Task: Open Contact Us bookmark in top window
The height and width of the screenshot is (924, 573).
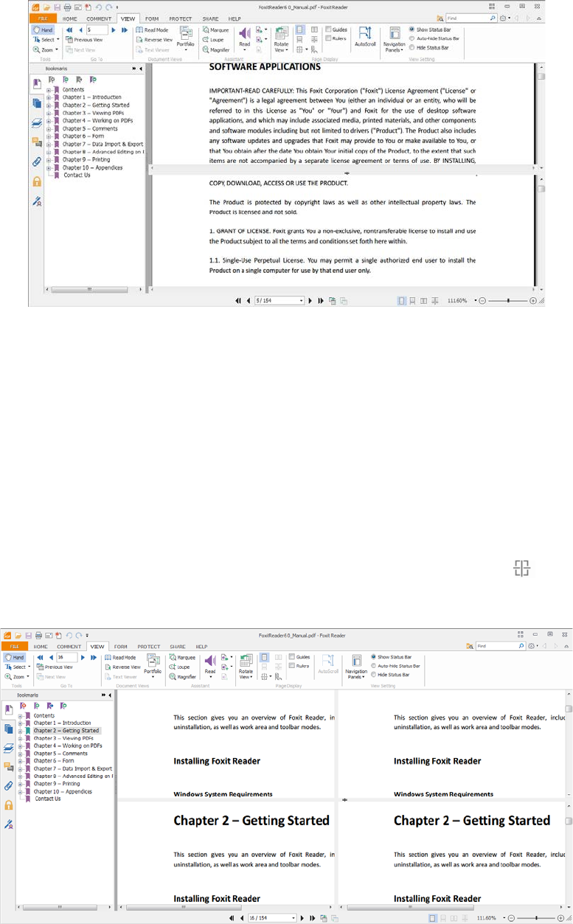Action: pyautogui.click(x=77, y=175)
